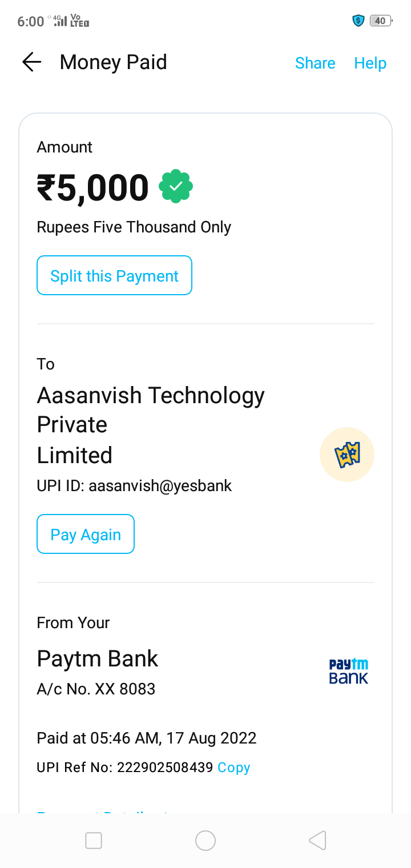The width and height of the screenshot is (411, 868).
Task: Share this payment receipt
Action: [x=315, y=63]
